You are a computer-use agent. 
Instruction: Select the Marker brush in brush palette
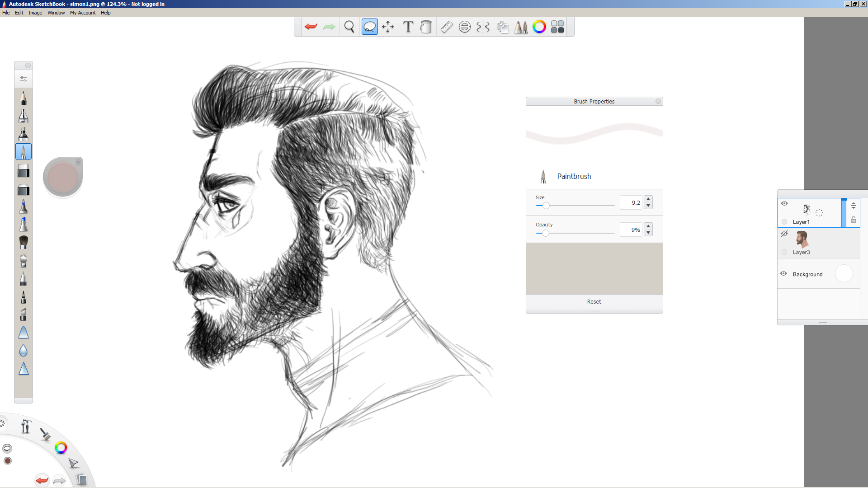pyautogui.click(x=24, y=134)
